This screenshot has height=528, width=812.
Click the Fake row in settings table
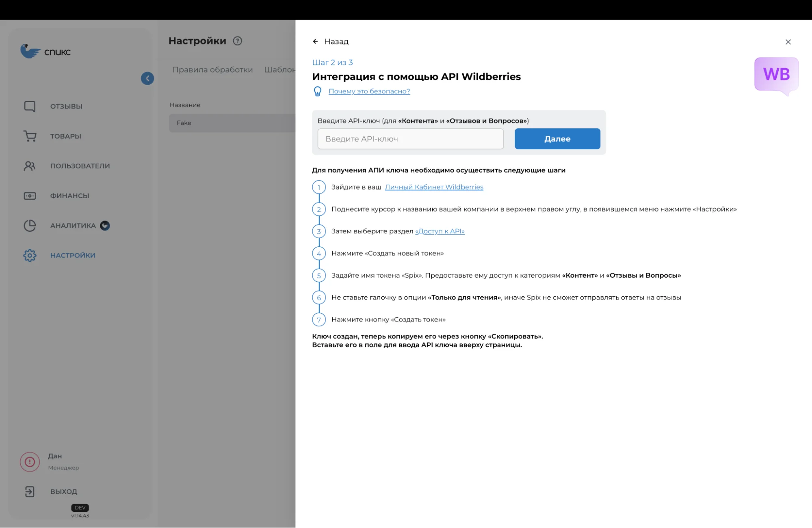click(232, 123)
